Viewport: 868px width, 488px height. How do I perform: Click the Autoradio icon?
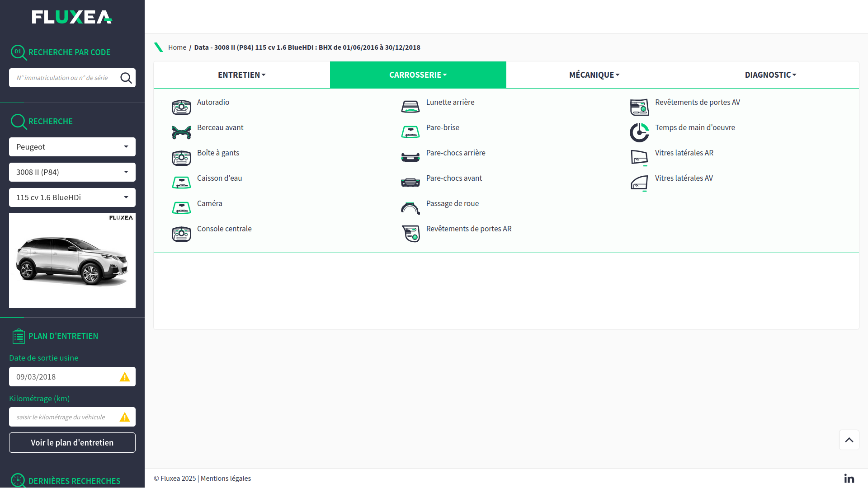181,108
